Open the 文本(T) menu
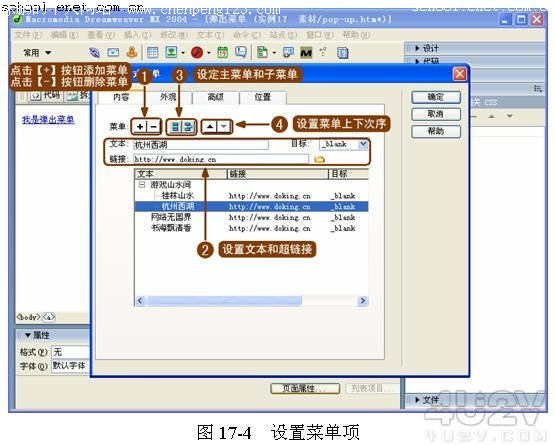The height and width of the screenshot is (445, 555). point(210,35)
